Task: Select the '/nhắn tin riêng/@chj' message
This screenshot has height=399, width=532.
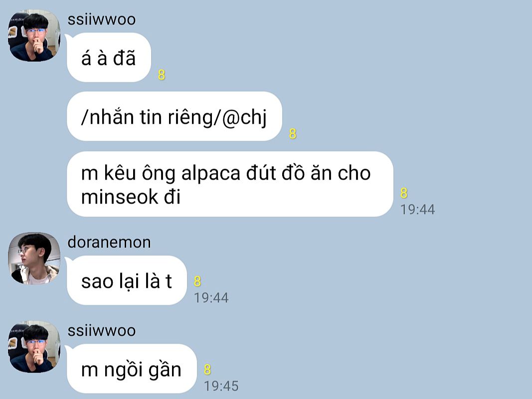Action: (x=175, y=116)
